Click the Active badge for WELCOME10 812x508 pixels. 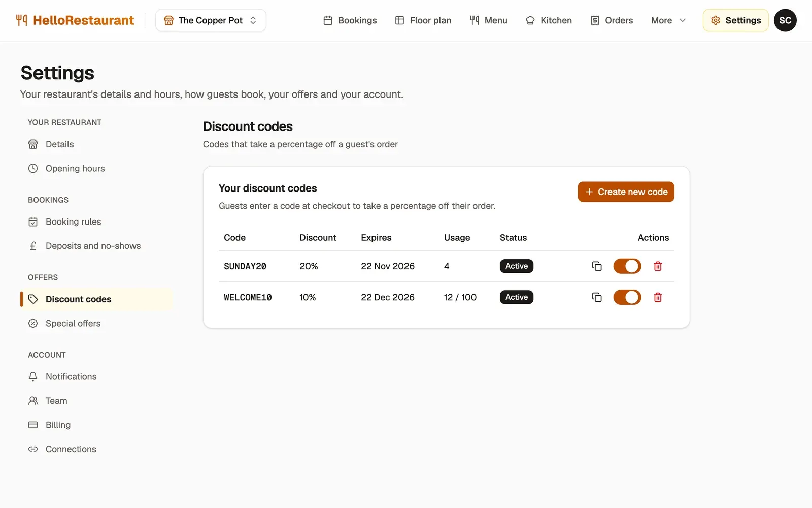click(517, 297)
